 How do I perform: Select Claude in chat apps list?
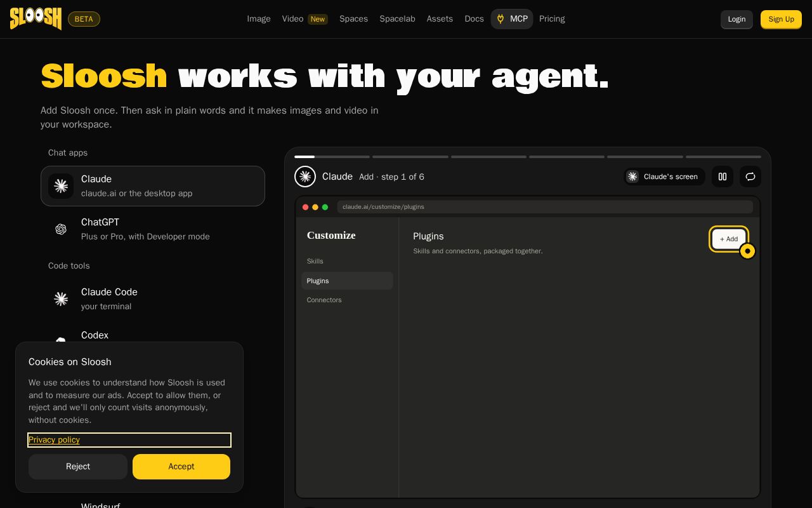[x=153, y=186]
